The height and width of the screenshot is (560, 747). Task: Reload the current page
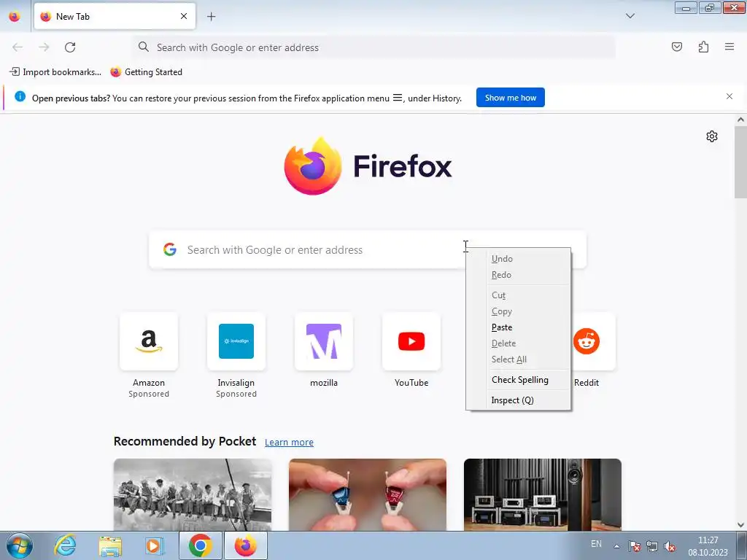70,47
